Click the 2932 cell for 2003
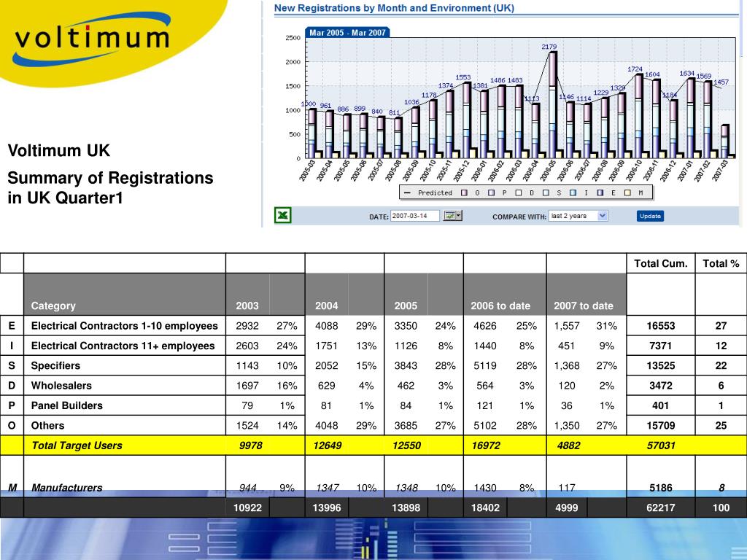The height and width of the screenshot is (560, 747). pos(247,326)
